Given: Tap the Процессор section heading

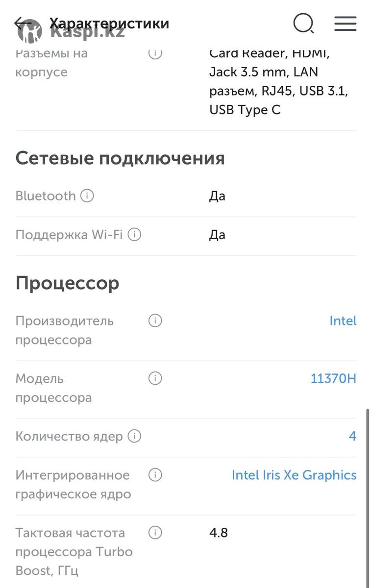Looking at the screenshot, I should coord(67,283).
